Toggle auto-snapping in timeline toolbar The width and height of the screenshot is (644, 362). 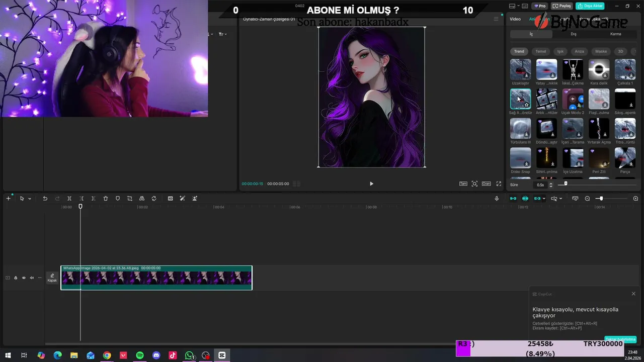click(x=525, y=199)
